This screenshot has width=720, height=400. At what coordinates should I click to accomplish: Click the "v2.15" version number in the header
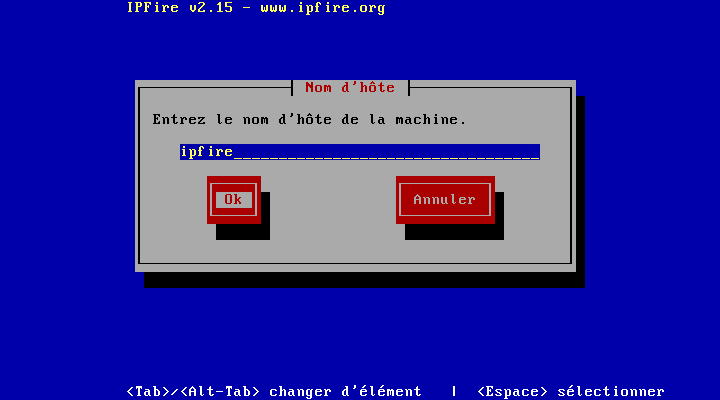(x=211, y=8)
